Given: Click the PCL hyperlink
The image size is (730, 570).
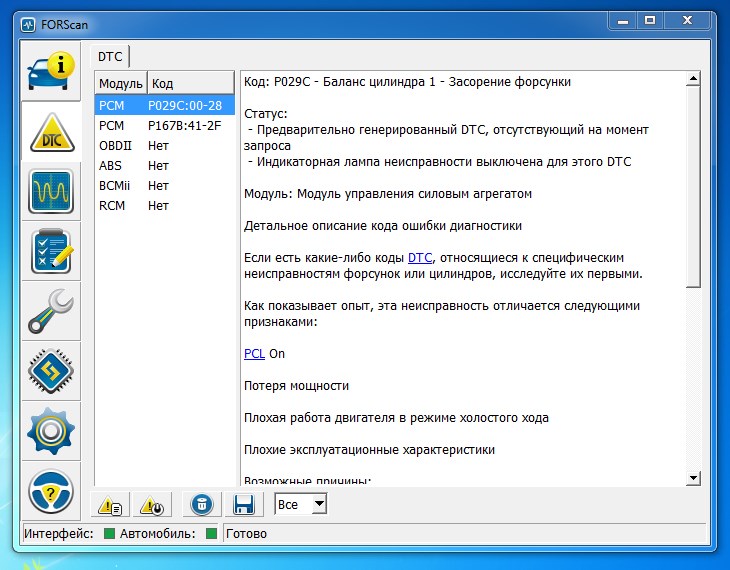Looking at the screenshot, I should [254, 353].
